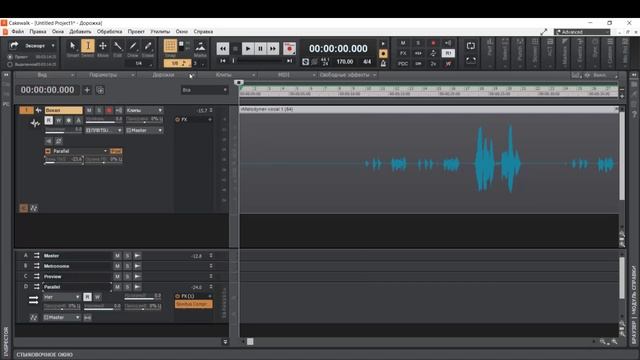Viewport: 640px width, 360px height.
Task: Click the Pause transport button
Action: point(260,49)
